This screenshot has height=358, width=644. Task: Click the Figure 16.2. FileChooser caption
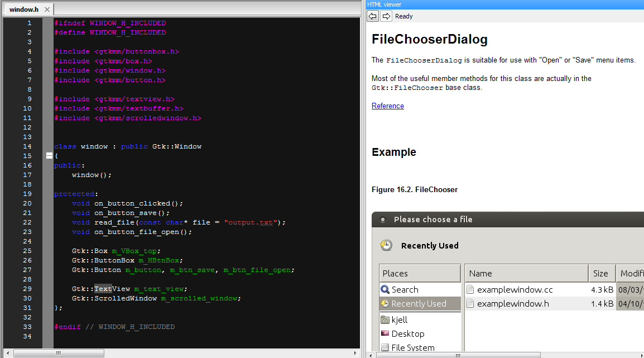(x=415, y=189)
